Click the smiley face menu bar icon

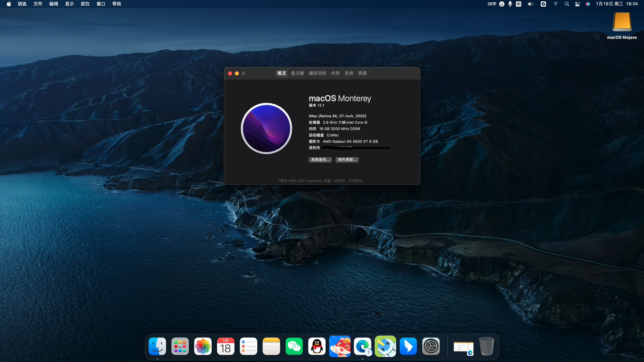502,4
